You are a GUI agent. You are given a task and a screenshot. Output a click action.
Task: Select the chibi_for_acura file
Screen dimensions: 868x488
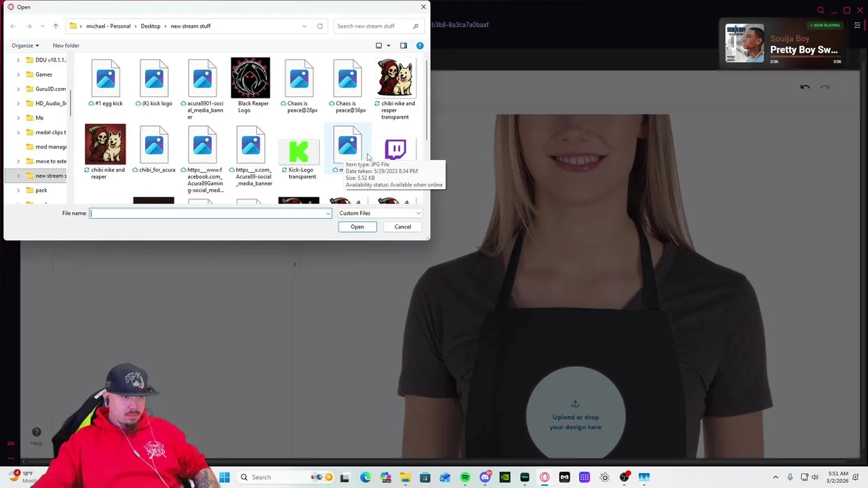154,149
